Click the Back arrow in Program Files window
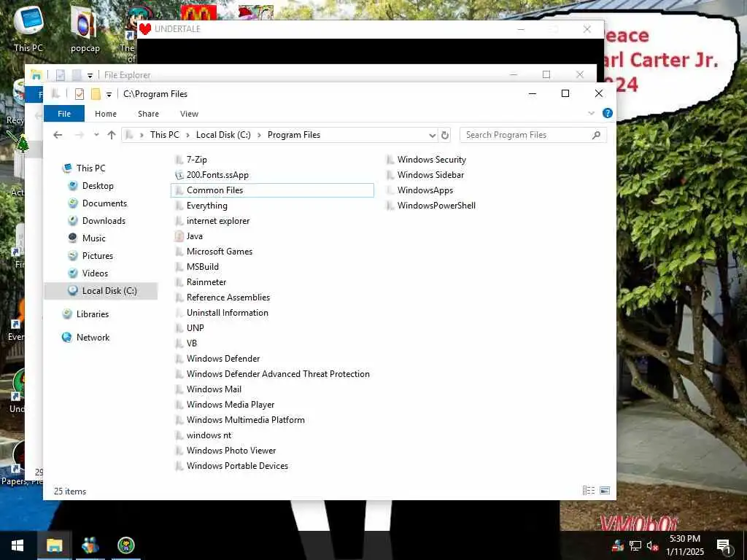Image resolution: width=747 pixels, height=560 pixels. (x=58, y=135)
